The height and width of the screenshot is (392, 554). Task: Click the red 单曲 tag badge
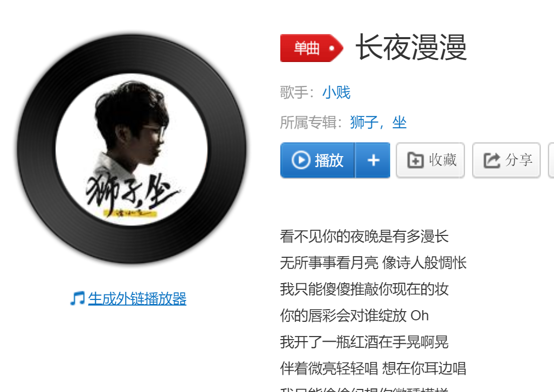click(312, 48)
